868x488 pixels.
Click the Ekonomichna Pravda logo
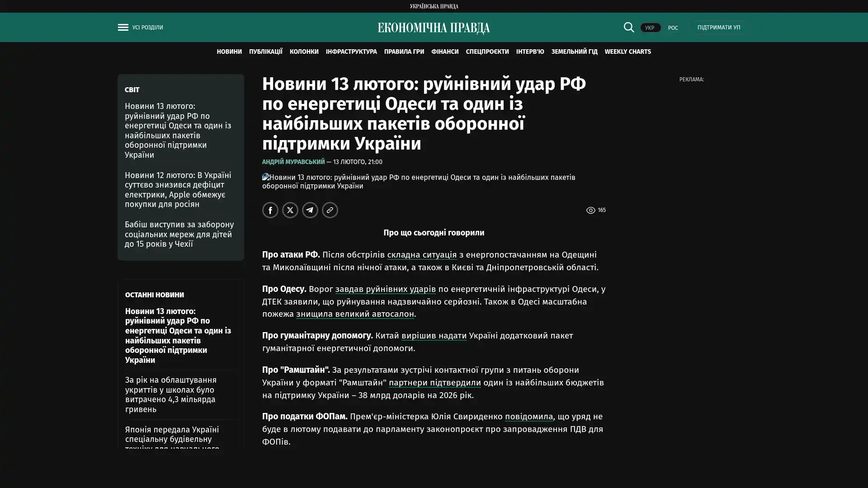434,28
